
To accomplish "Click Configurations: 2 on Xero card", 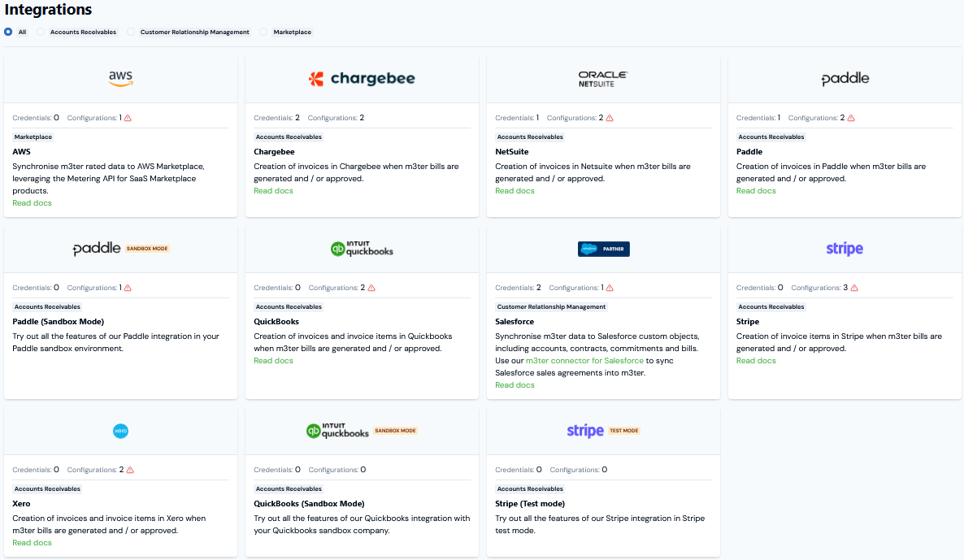I will click(95, 470).
